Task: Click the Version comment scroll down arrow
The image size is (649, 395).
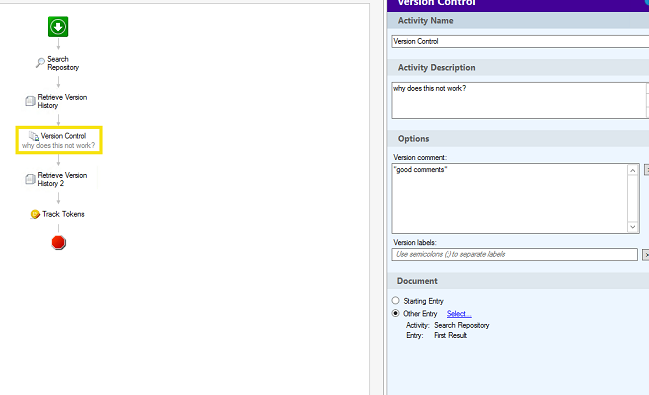Action: 632,227
